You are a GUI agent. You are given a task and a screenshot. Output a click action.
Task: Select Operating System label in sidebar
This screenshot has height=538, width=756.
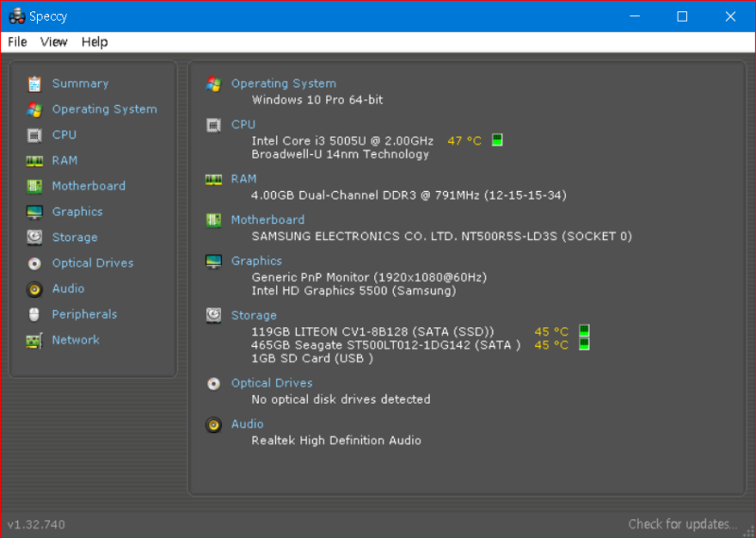coord(105,109)
